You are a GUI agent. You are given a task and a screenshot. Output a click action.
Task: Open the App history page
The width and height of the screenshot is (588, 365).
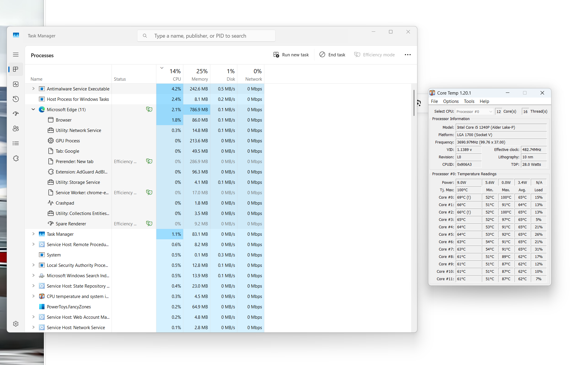tap(16, 99)
